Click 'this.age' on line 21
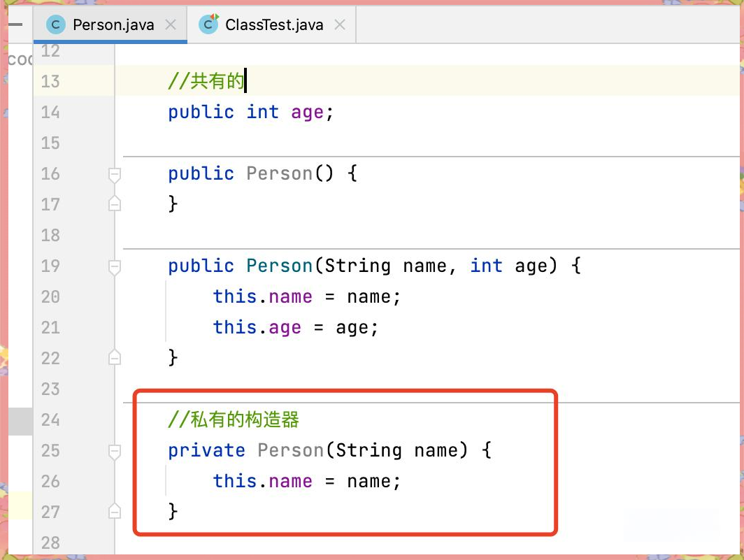 tap(257, 327)
